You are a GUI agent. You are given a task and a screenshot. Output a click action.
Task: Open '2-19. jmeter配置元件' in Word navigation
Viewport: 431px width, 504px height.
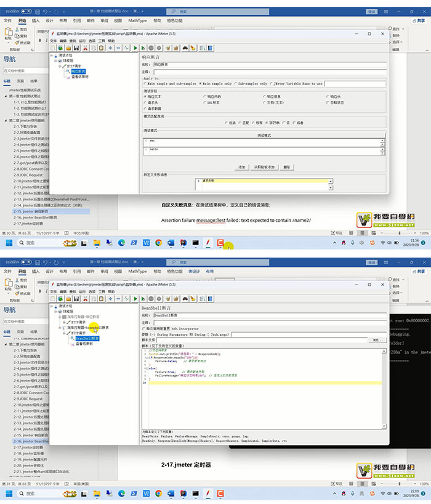click(30, 459)
